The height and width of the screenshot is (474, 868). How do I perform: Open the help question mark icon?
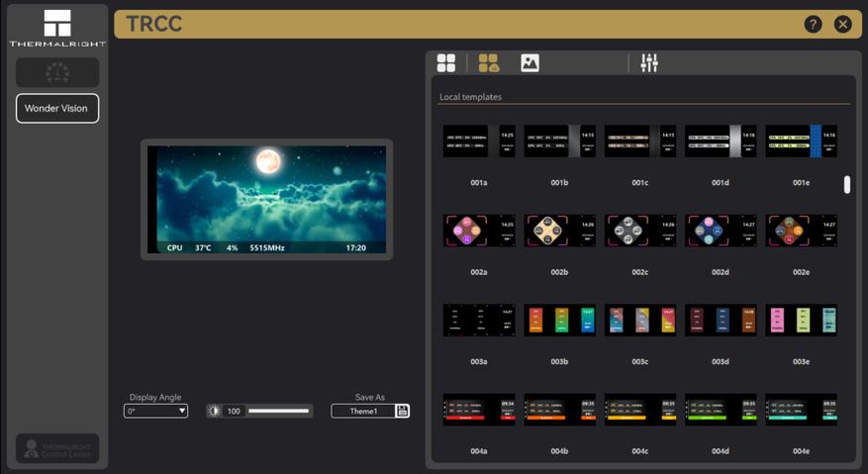click(813, 25)
